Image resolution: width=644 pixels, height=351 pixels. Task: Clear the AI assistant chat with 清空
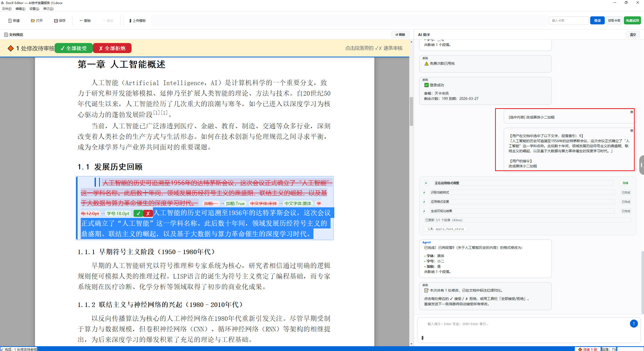pos(632,35)
